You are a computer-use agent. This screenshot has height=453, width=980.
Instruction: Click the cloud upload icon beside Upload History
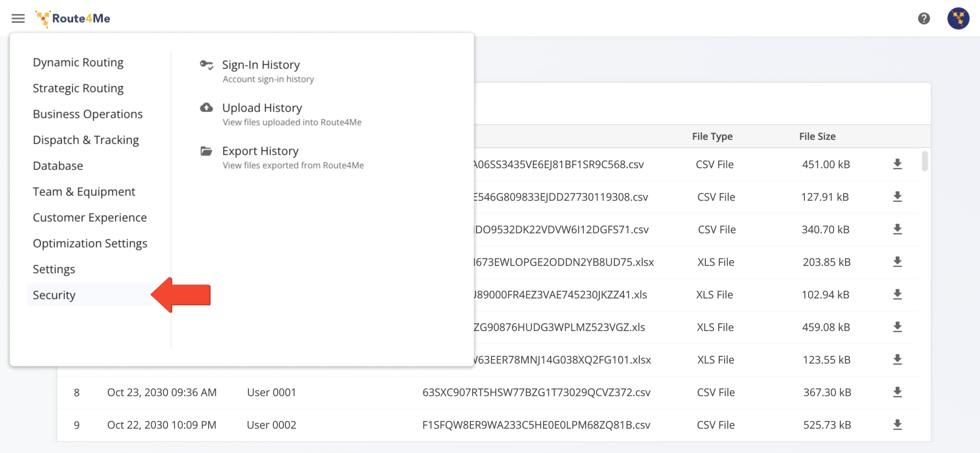tap(206, 108)
